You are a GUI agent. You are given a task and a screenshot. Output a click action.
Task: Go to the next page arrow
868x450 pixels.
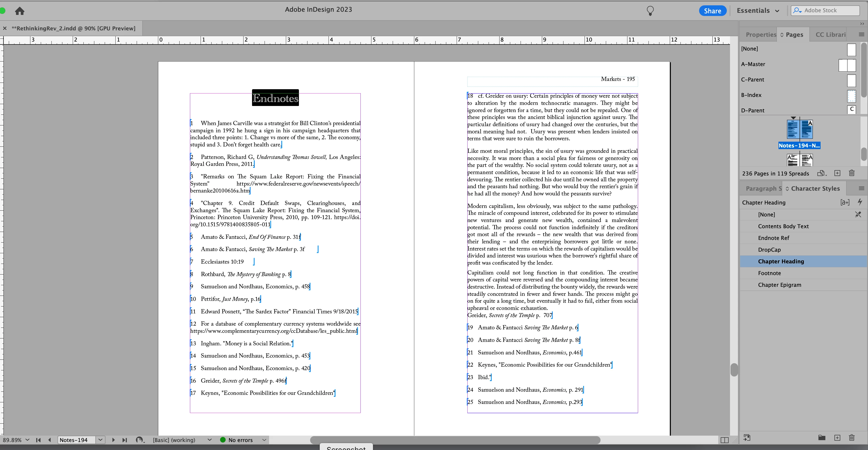tap(113, 440)
